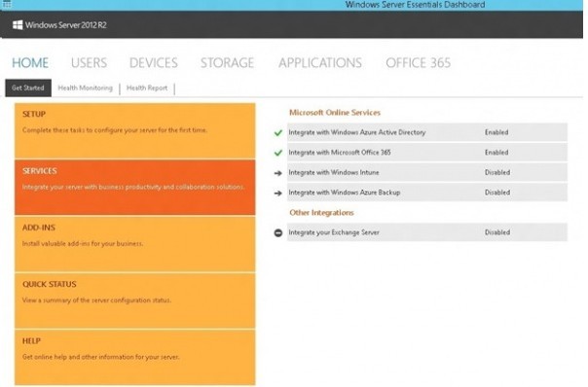Screen dimensions: 588x387
Task: Go to the STORAGE tab
Action: pyautogui.click(x=227, y=63)
